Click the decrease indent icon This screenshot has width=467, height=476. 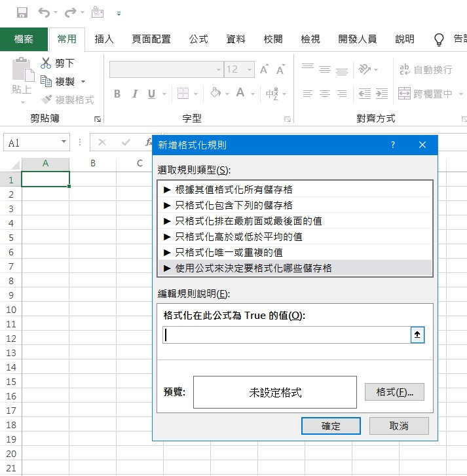(x=365, y=94)
